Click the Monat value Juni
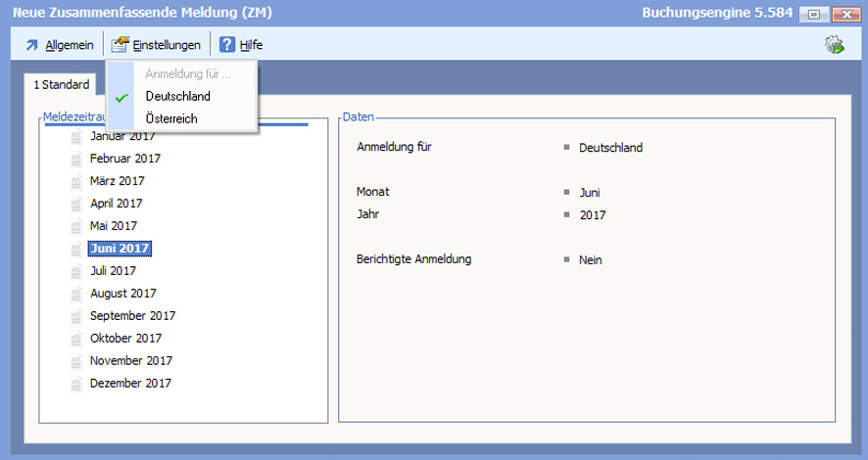 (590, 193)
